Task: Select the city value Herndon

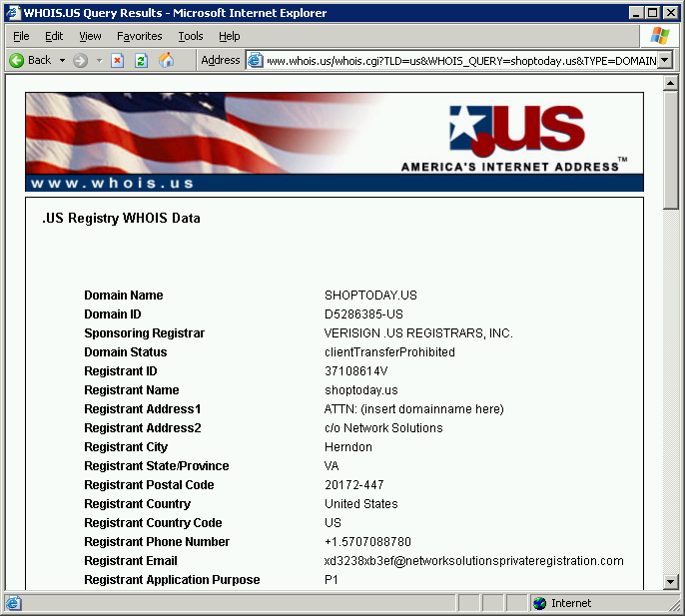Action: tap(348, 447)
